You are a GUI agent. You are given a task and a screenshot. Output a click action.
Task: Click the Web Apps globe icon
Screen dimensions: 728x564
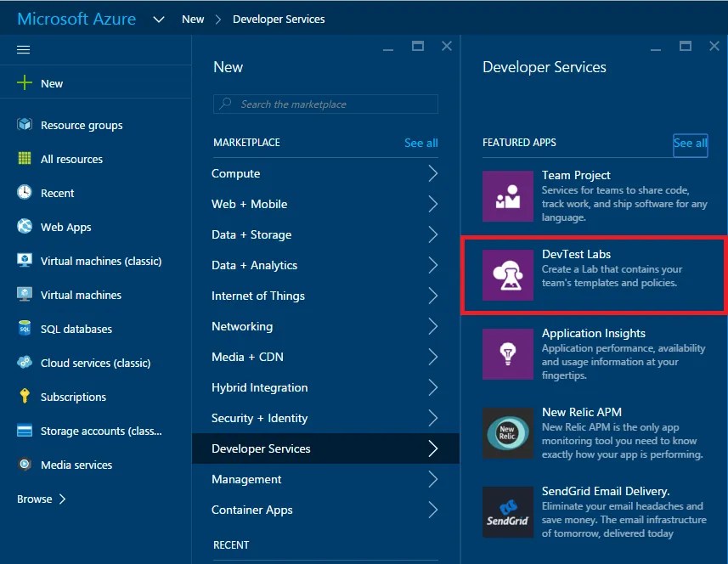coord(25,226)
